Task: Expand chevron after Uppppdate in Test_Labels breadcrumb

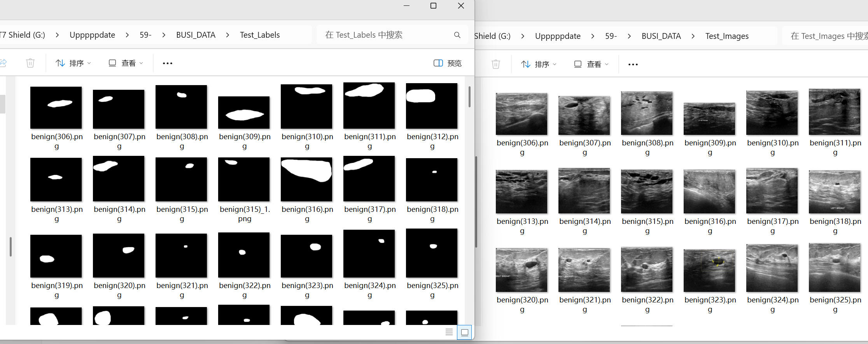Action: click(127, 35)
